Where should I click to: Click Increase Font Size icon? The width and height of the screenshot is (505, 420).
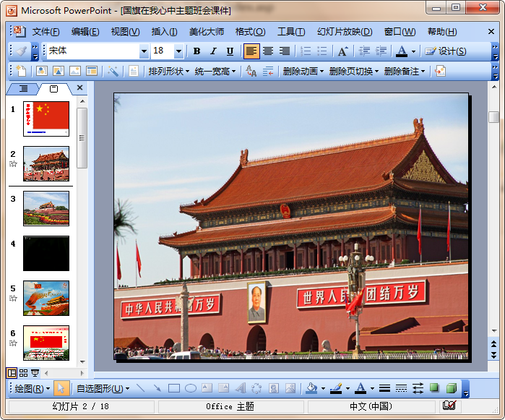[x=342, y=51]
